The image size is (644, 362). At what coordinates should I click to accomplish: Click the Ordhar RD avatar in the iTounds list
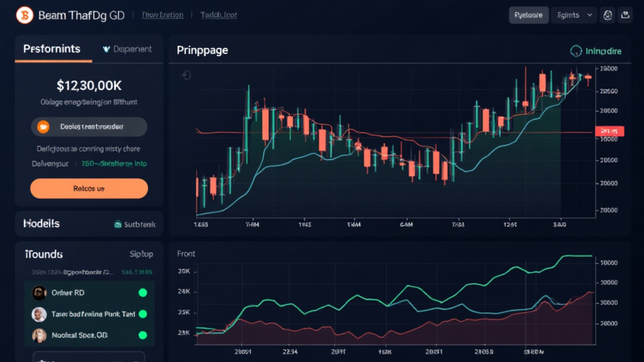pos(39,293)
